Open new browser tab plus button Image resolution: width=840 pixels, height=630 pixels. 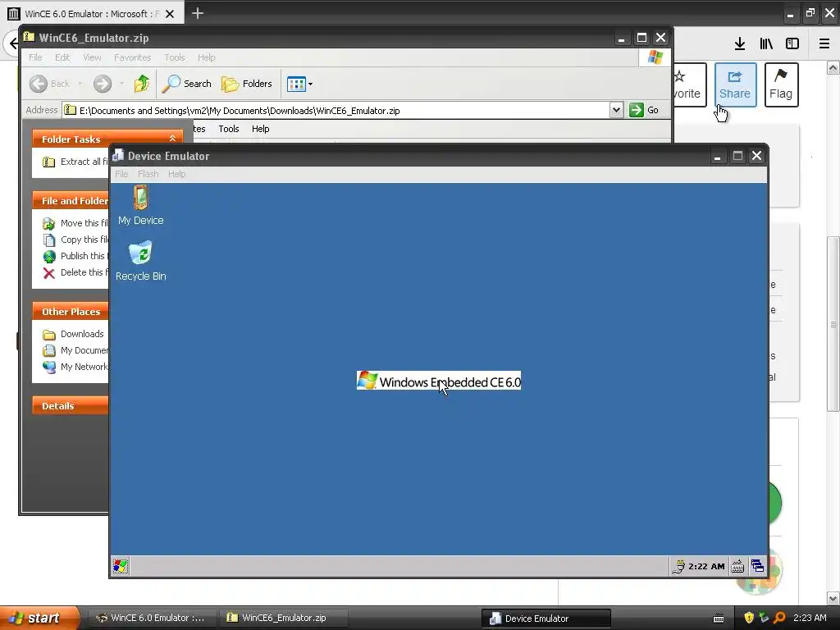(x=198, y=13)
